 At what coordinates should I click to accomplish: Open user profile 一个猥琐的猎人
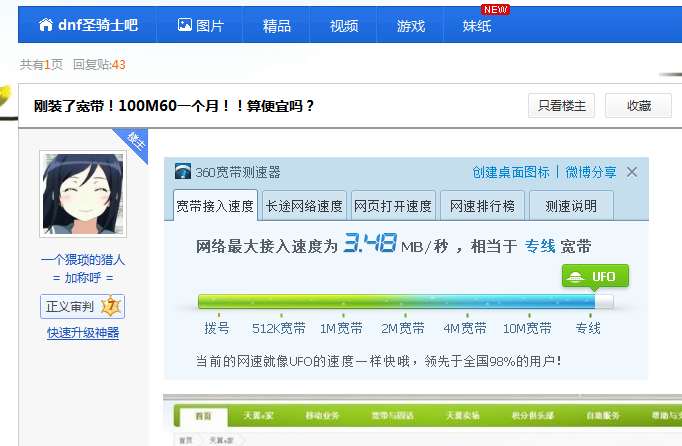83,260
